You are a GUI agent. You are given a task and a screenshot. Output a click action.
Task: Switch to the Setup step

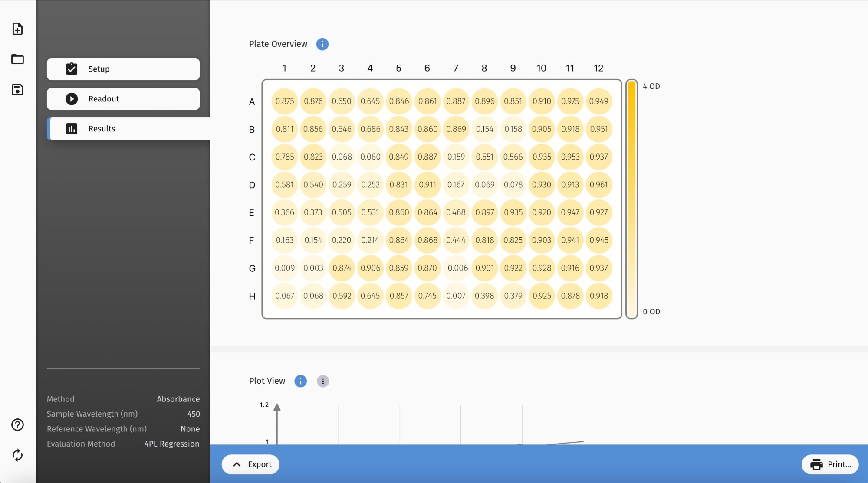click(123, 69)
